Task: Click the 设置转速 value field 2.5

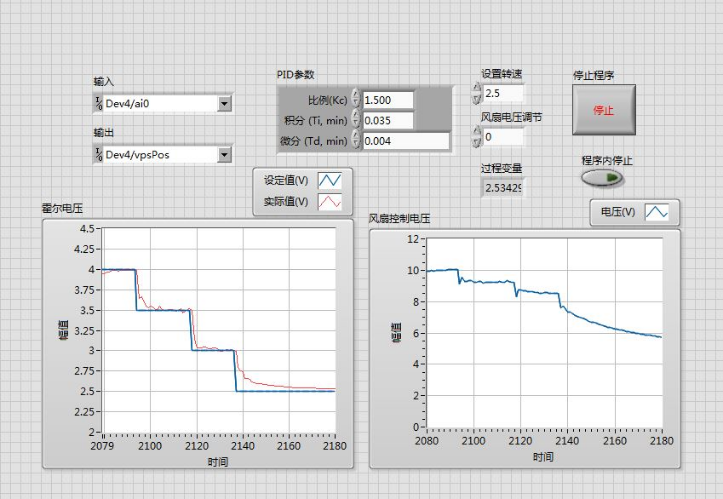Action: pos(502,93)
